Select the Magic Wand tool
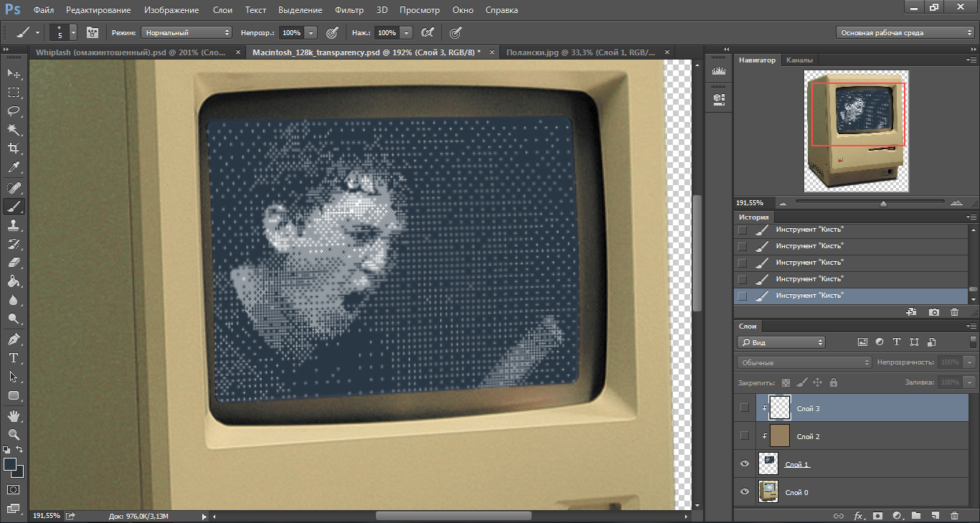980x523 pixels. 14,130
